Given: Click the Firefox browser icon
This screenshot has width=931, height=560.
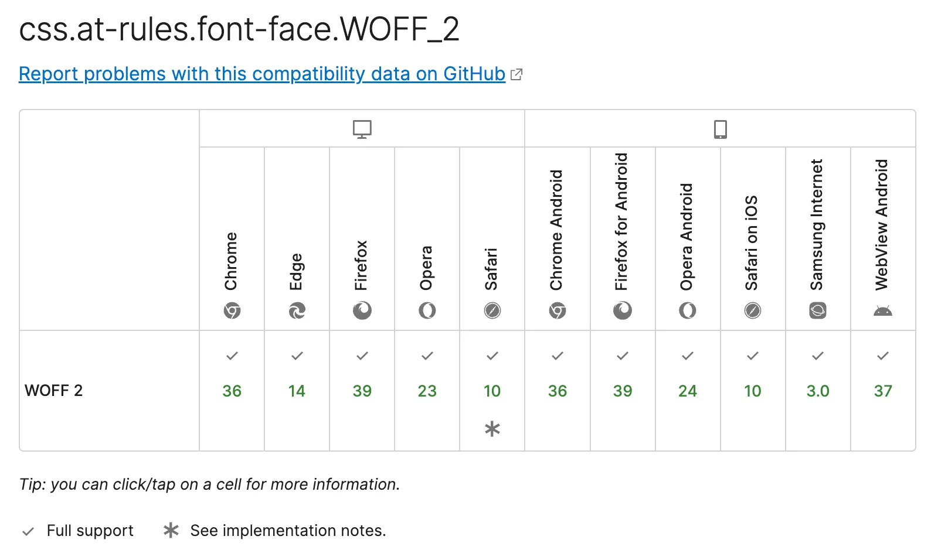Looking at the screenshot, I should click(362, 311).
